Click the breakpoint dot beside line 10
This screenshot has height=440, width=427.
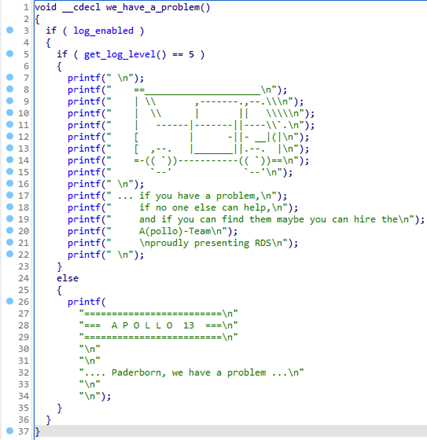coord(10,113)
